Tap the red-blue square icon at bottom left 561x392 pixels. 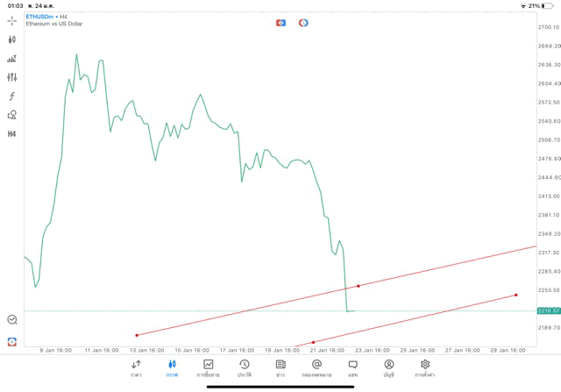click(12, 341)
